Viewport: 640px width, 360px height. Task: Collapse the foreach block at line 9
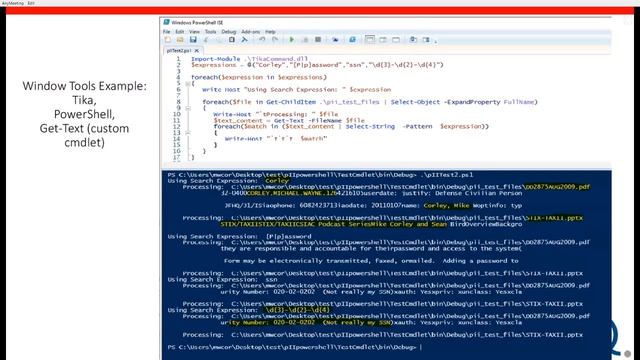(x=188, y=108)
